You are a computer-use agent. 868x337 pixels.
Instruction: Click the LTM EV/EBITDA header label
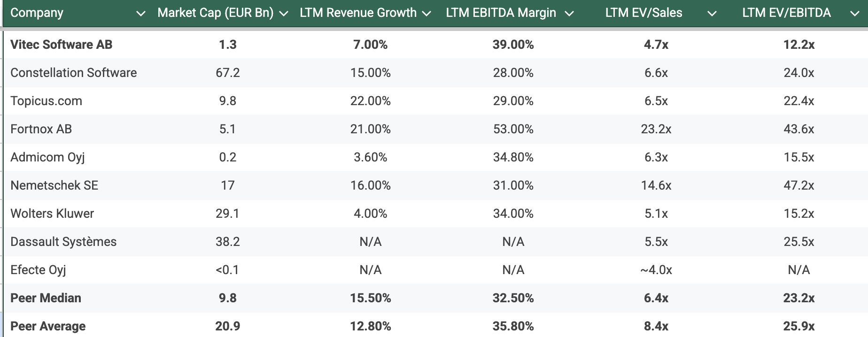[787, 13]
